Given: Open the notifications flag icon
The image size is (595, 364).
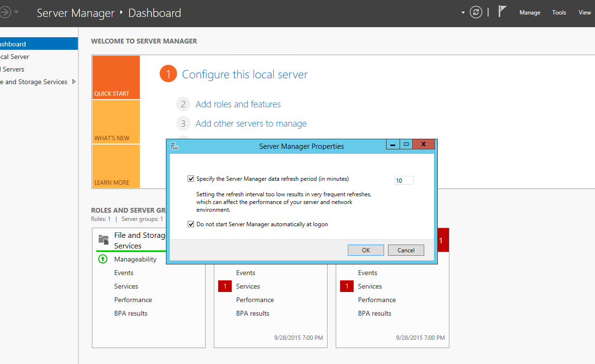Looking at the screenshot, I should pos(502,11).
